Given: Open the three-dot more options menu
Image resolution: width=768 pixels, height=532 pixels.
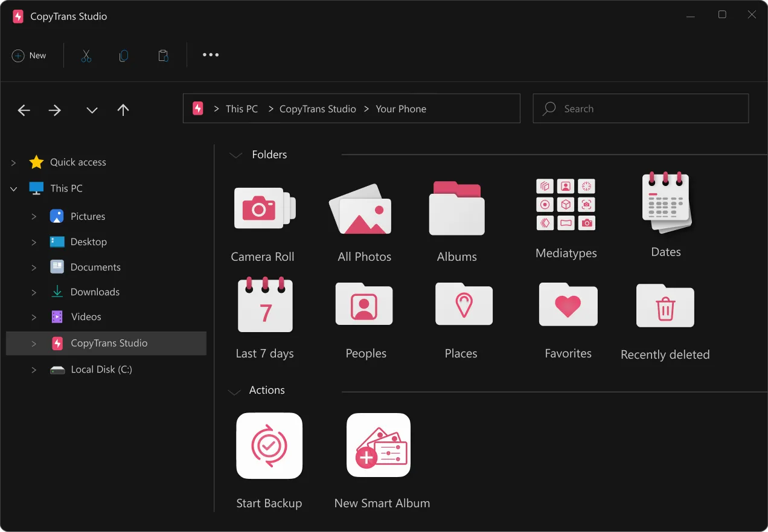Looking at the screenshot, I should click(211, 55).
